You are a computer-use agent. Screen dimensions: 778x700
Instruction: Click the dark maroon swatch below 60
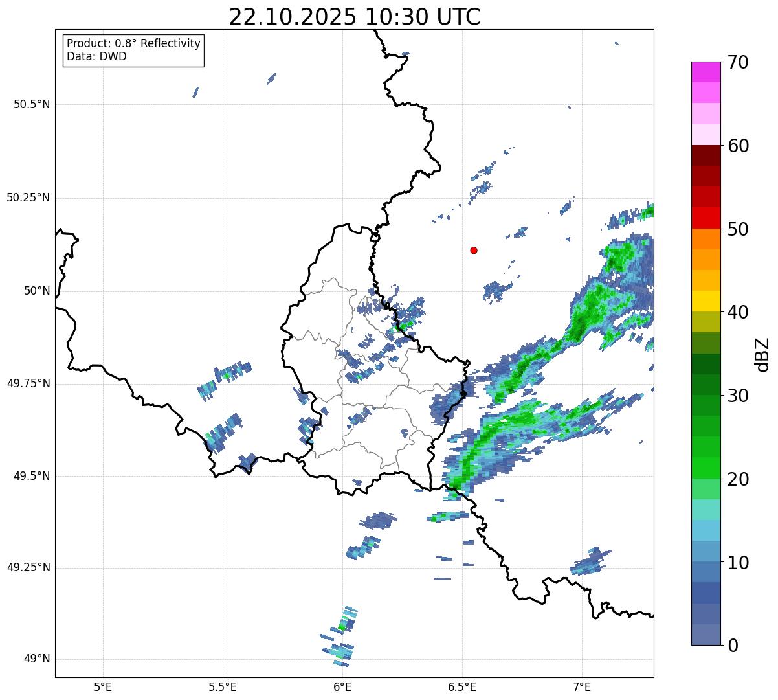pyautogui.click(x=706, y=155)
